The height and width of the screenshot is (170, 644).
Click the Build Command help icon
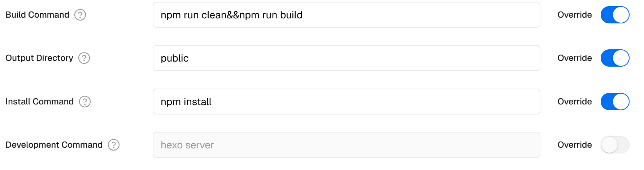(x=80, y=15)
